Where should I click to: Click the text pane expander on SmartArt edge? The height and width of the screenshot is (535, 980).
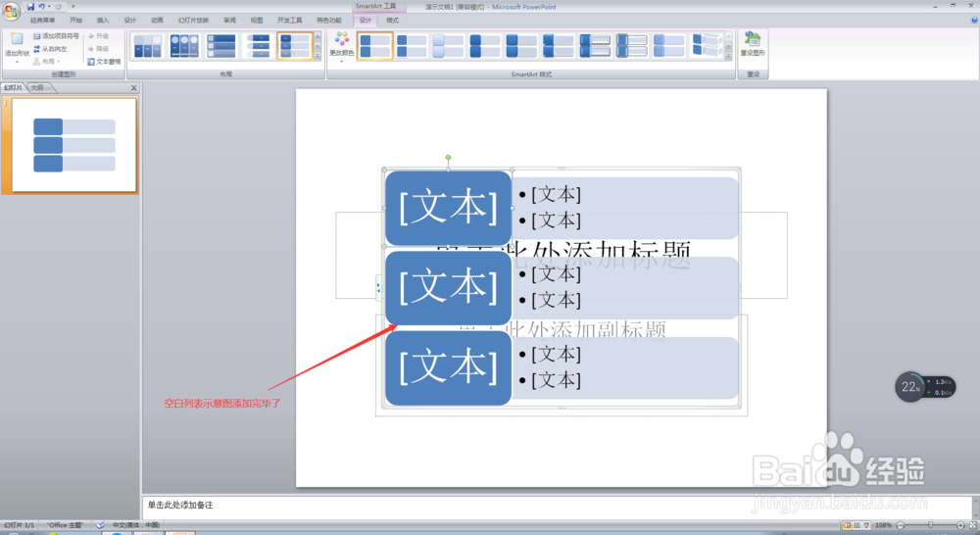click(x=378, y=287)
